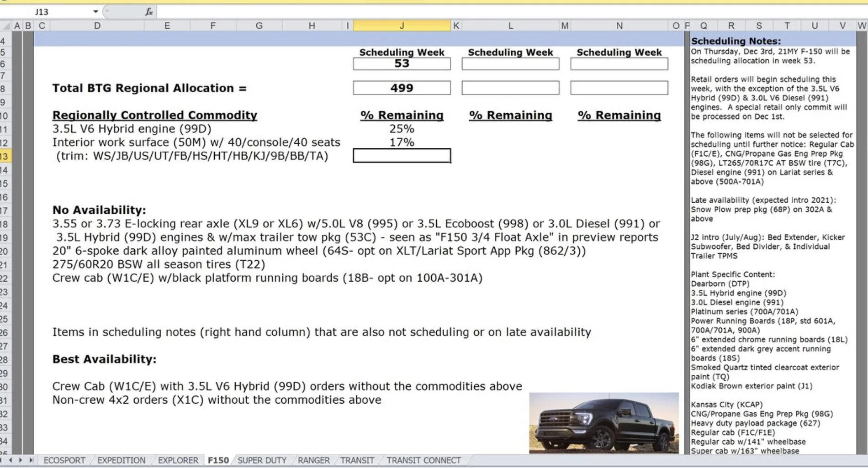This screenshot has width=868, height=468.
Task: Click the 3.5L V6 Hybrid engine (99D) row
Action: [132, 129]
